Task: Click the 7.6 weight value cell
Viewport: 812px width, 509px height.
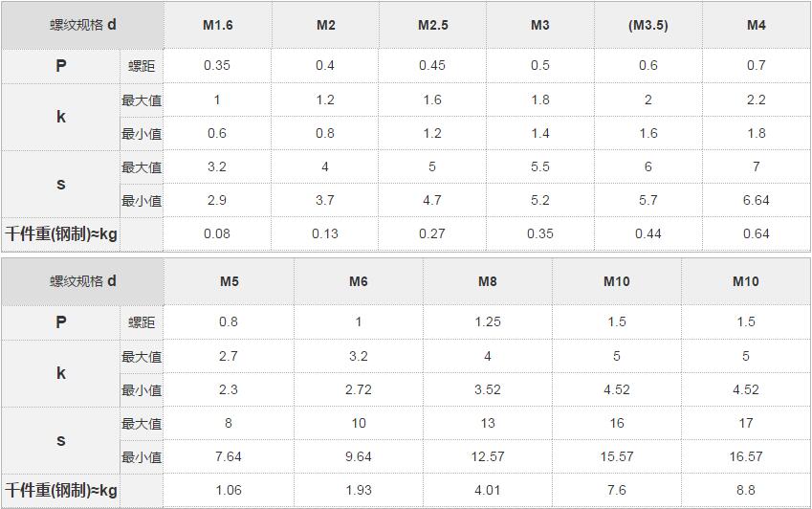Action: pyautogui.click(x=616, y=491)
